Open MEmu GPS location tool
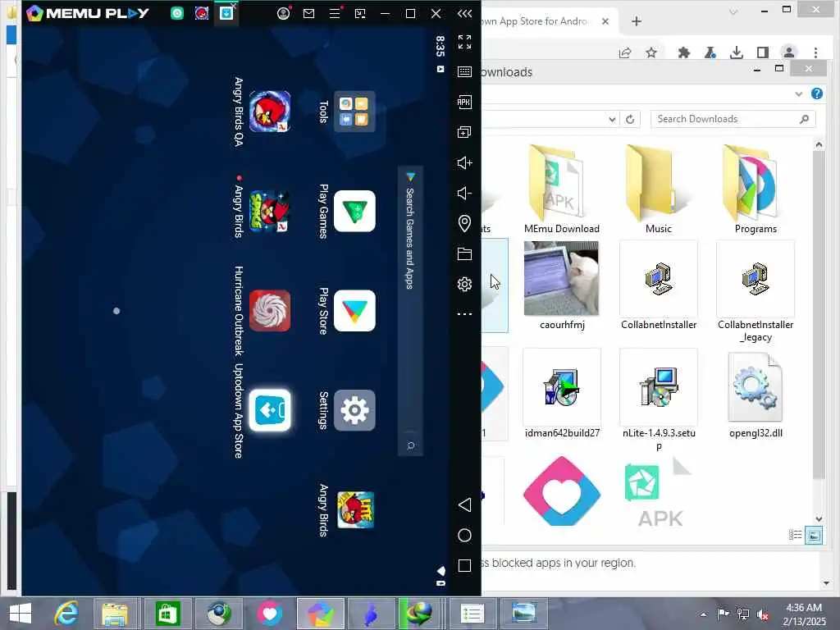This screenshot has height=630, width=840. [464, 223]
